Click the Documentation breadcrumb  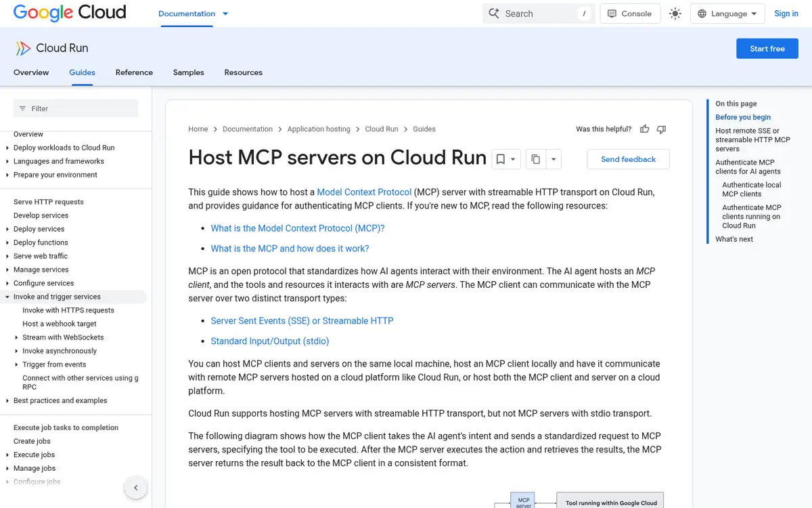click(248, 129)
